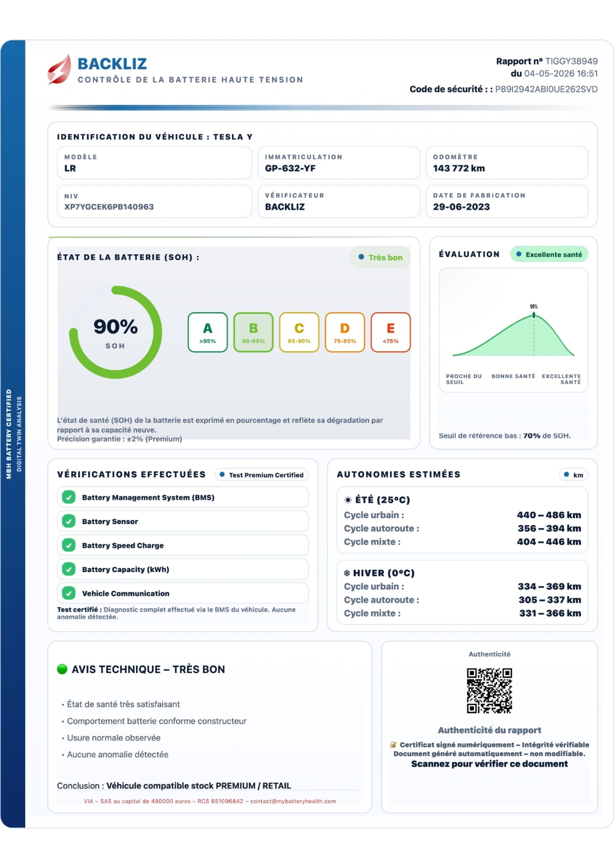Click the summer Cycle mixte value 404 – 446 km

coord(549,542)
